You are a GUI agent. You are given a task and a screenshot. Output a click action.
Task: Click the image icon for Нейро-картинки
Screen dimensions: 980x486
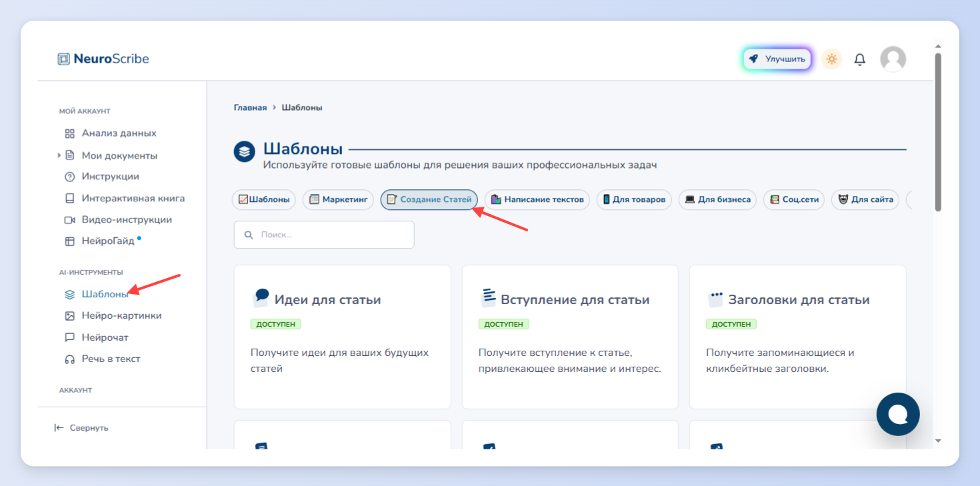(x=69, y=315)
